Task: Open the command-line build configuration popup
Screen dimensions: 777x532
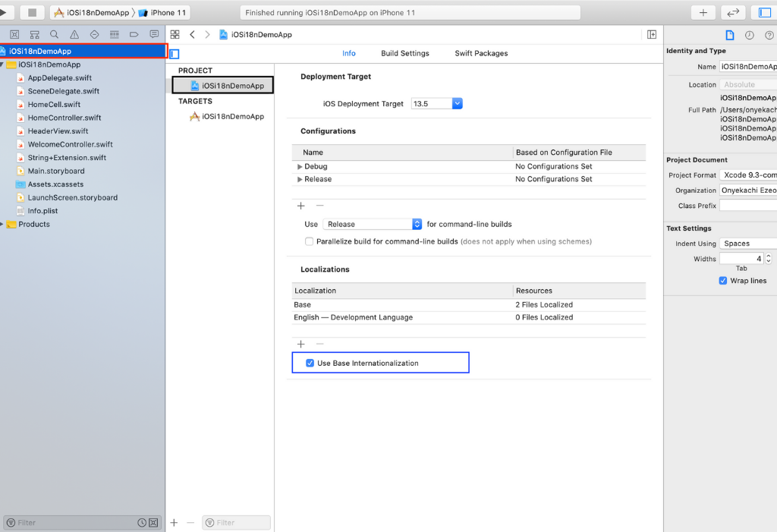Action: pos(372,224)
